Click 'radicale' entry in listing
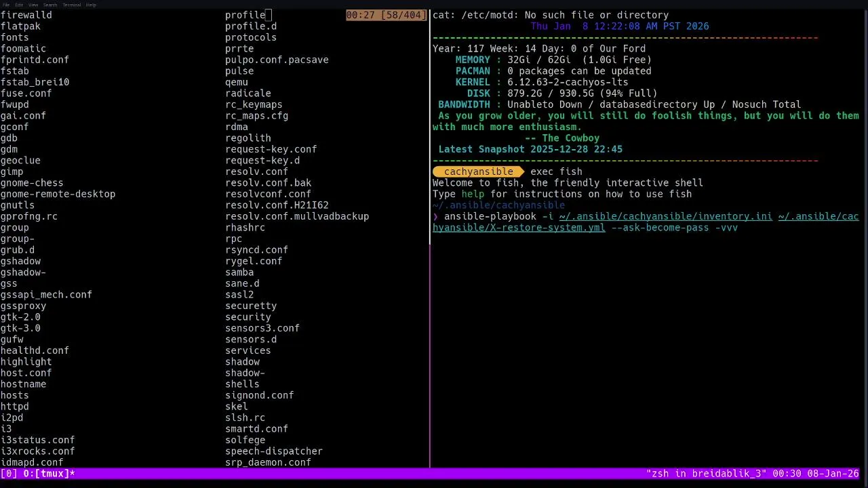 click(x=248, y=94)
